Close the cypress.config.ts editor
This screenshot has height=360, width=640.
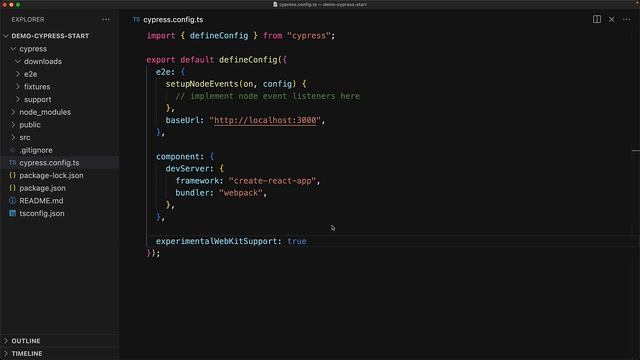click(611, 19)
